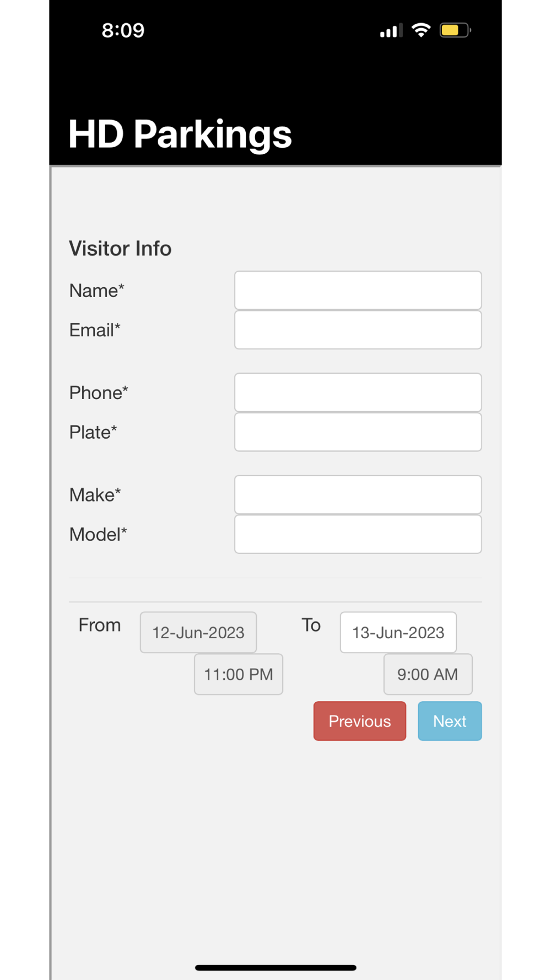The width and height of the screenshot is (551, 980).
Task: Tap the cellular signal bars icon
Action: coord(391,31)
